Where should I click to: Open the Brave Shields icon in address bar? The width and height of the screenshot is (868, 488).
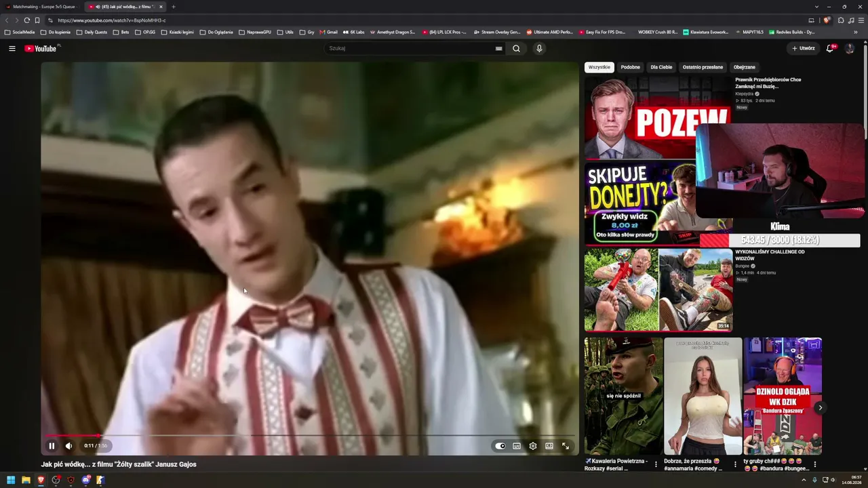point(827,20)
